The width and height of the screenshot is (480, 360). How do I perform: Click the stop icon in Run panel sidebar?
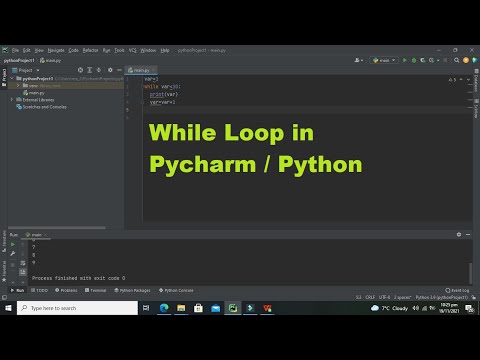(13, 265)
